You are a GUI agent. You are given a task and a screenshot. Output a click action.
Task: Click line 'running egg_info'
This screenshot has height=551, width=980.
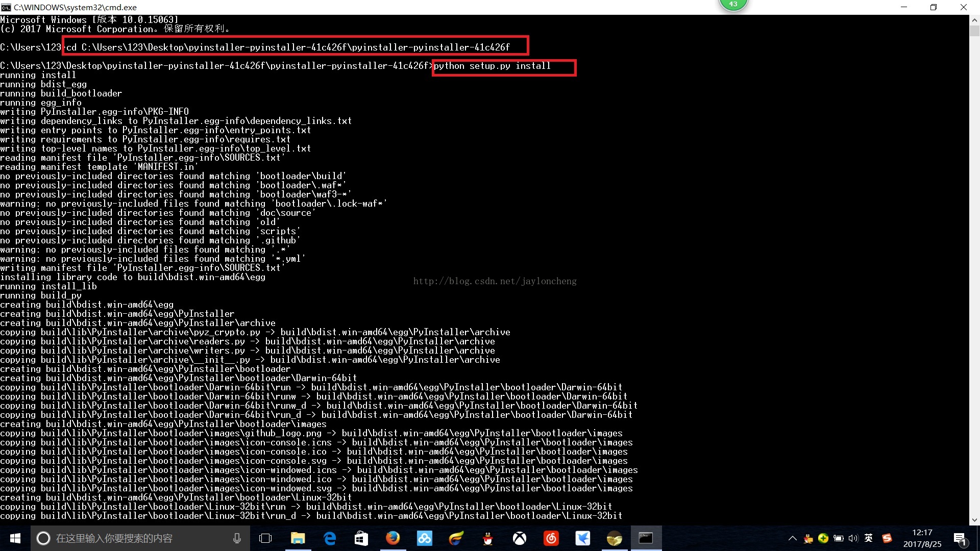[x=41, y=103]
